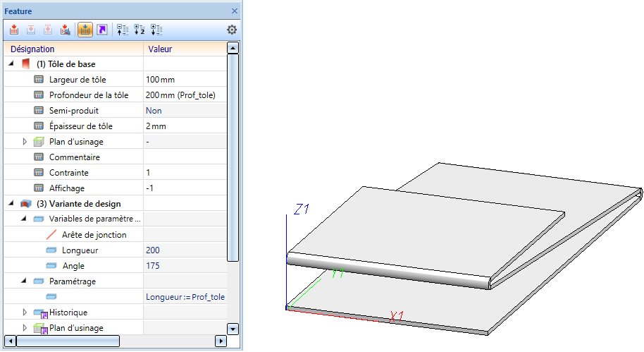
Task: Click the fourth red feature icon with blue overlay
Action: (x=65, y=30)
